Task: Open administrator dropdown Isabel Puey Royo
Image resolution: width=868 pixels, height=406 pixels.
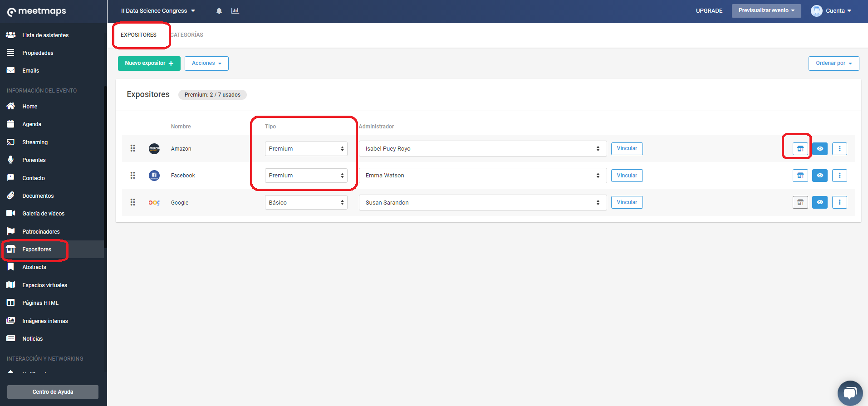Action: [483, 149]
